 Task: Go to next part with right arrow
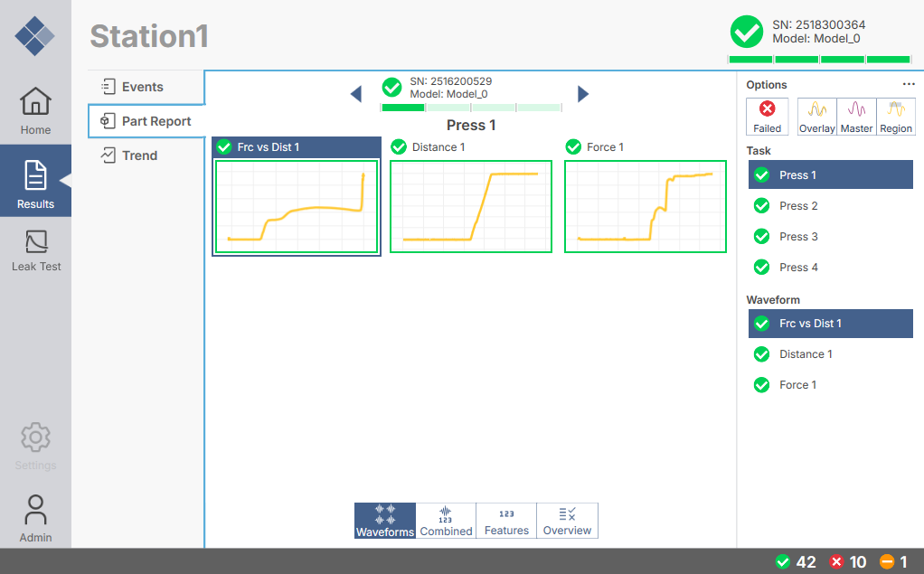pyautogui.click(x=583, y=94)
